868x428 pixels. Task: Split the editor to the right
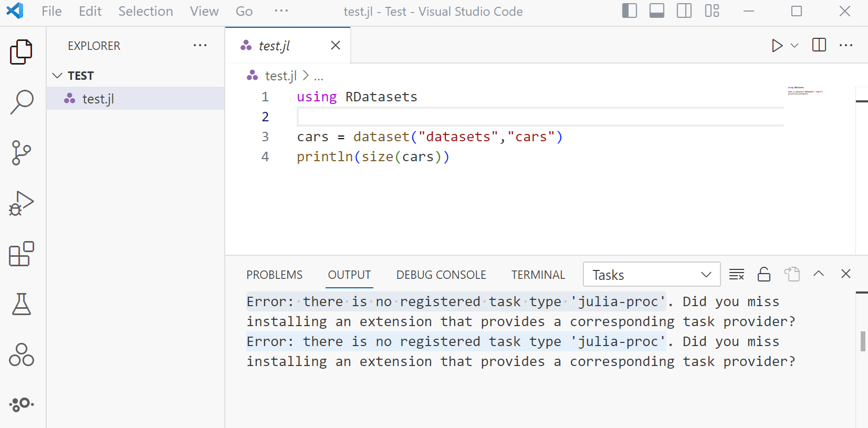819,45
